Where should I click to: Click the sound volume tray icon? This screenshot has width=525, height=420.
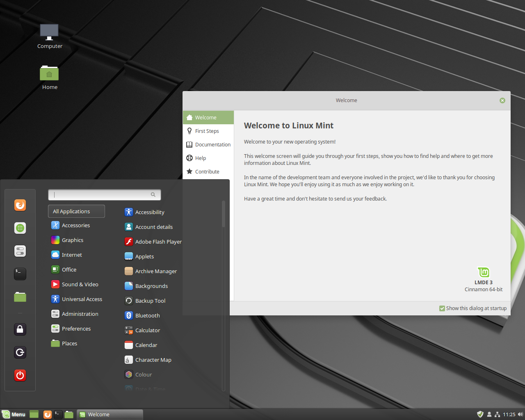pyautogui.click(x=520, y=414)
